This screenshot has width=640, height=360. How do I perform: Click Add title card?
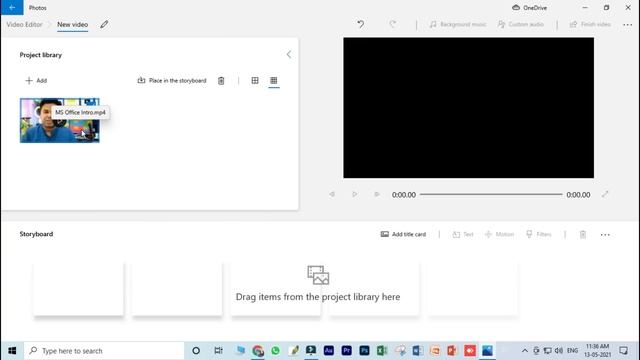pyautogui.click(x=403, y=234)
